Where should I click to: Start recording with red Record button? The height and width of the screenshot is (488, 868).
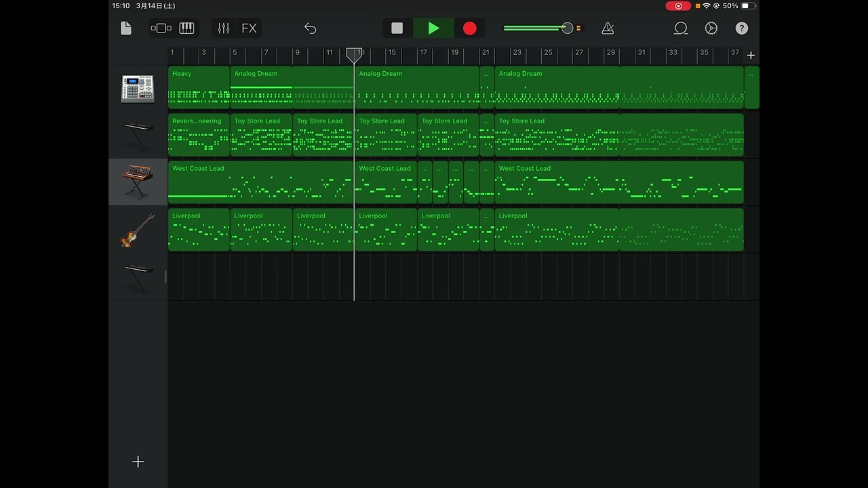click(x=469, y=28)
